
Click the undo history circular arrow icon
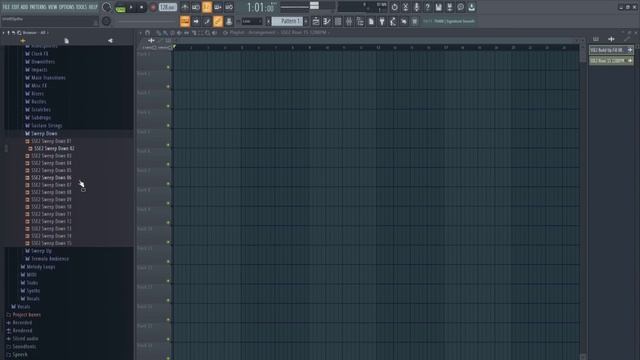(x=394, y=7)
